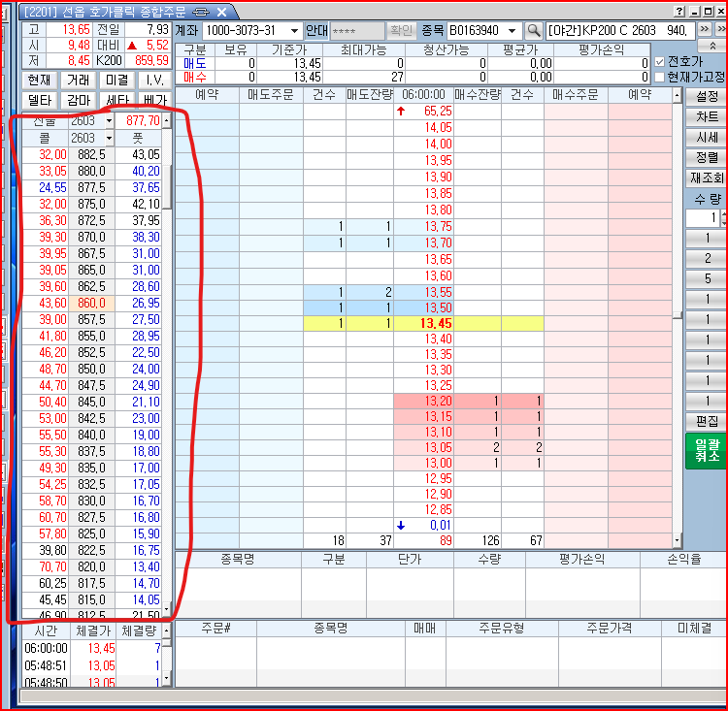This screenshot has height=711, width=728.
Task: Select the 델타 tab
Action: coord(40,100)
